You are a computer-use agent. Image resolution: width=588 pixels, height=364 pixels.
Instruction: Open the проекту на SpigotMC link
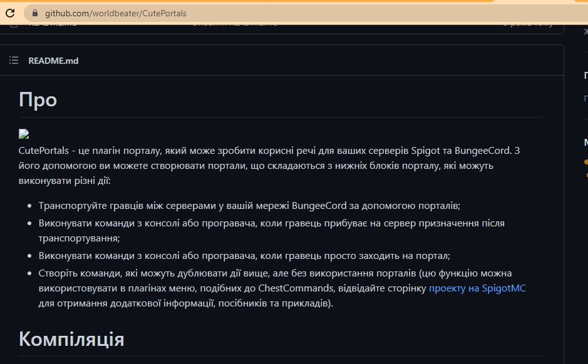click(x=477, y=288)
